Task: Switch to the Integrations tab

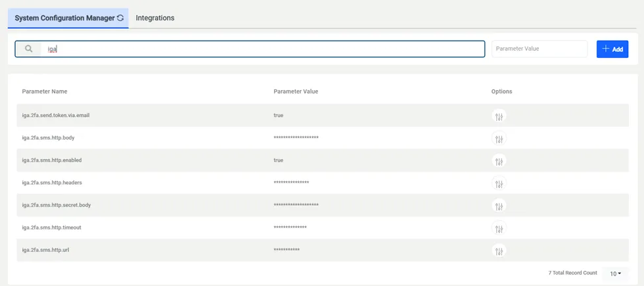Action: point(155,18)
